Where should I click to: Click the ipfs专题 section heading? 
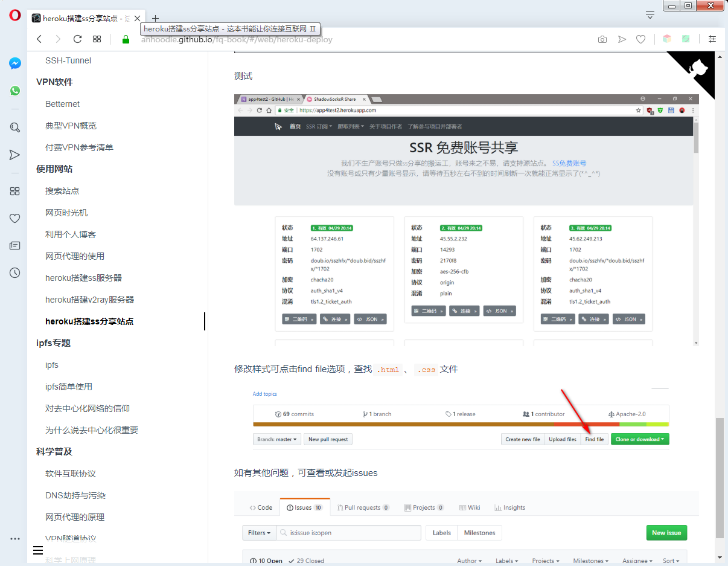tap(54, 343)
